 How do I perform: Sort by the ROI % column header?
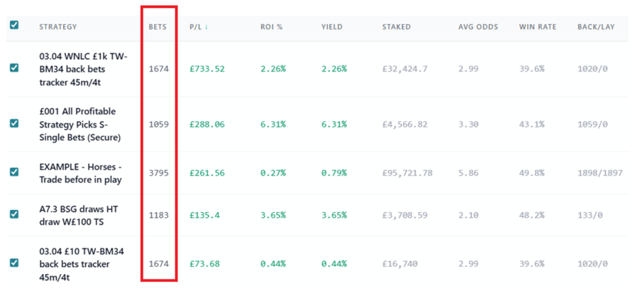[273, 27]
